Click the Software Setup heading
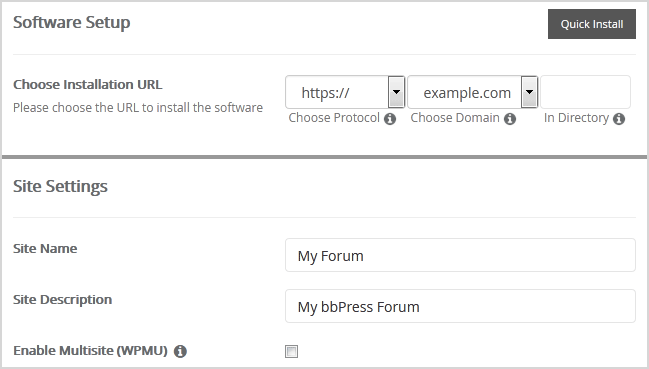This screenshot has width=649, height=369. pos(72,22)
